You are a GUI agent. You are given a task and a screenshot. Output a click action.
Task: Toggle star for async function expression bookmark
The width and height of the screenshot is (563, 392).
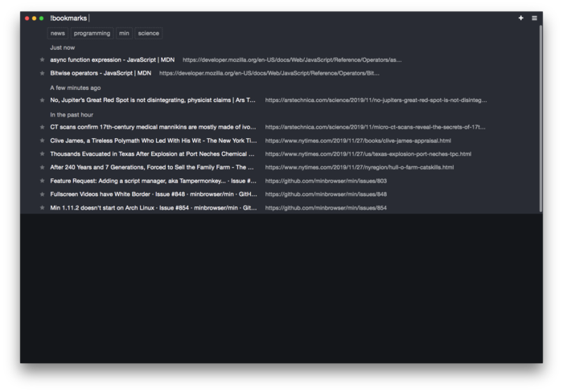click(43, 59)
